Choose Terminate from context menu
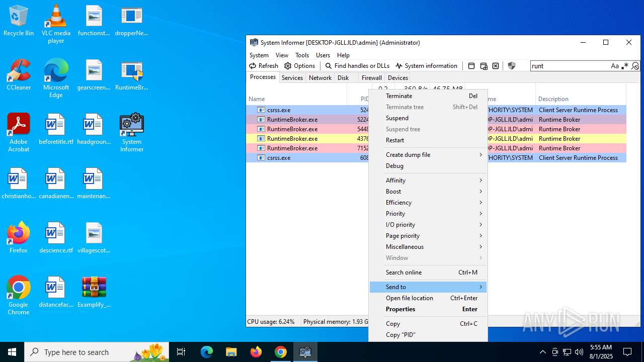 click(428, 96)
